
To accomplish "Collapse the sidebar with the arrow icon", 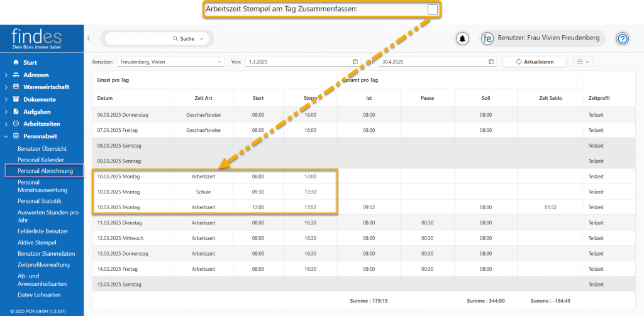I will [x=89, y=39].
